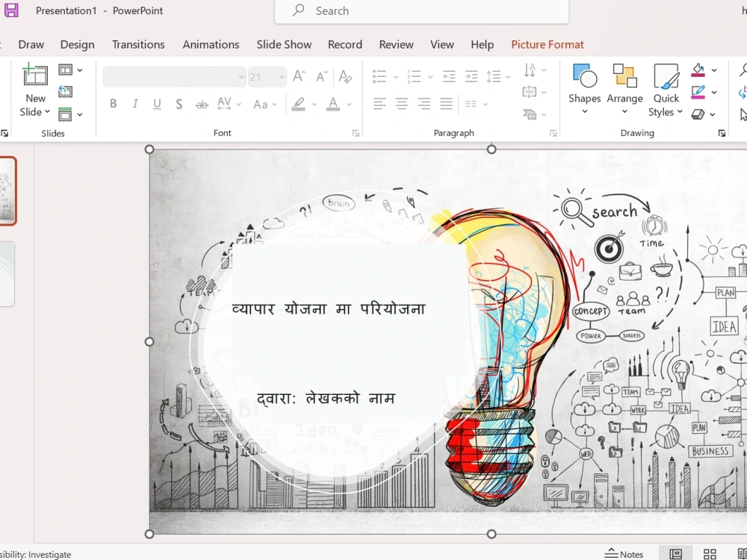Open the Picture Format tab
This screenshot has width=747, height=560.
pyautogui.click(x=548, y=44)
